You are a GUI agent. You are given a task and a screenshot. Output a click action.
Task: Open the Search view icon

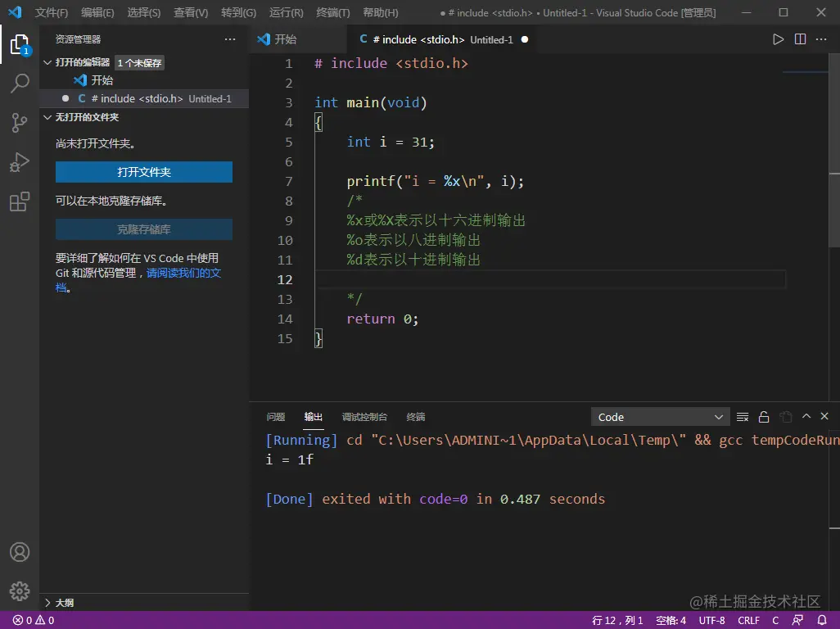20,83
